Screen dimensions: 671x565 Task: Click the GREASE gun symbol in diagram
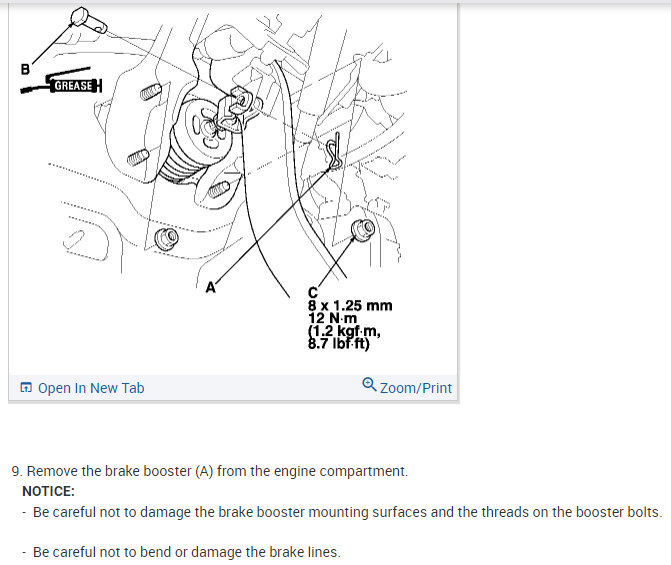click(62, 81)
